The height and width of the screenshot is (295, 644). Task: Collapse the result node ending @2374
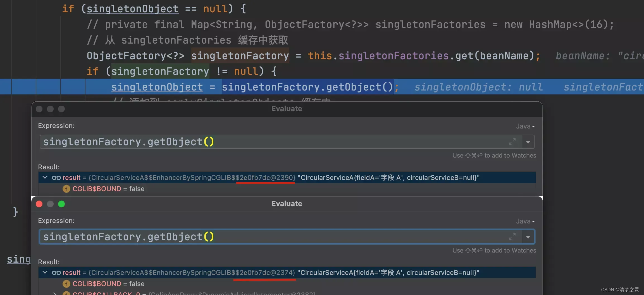[x=45, y=272]
